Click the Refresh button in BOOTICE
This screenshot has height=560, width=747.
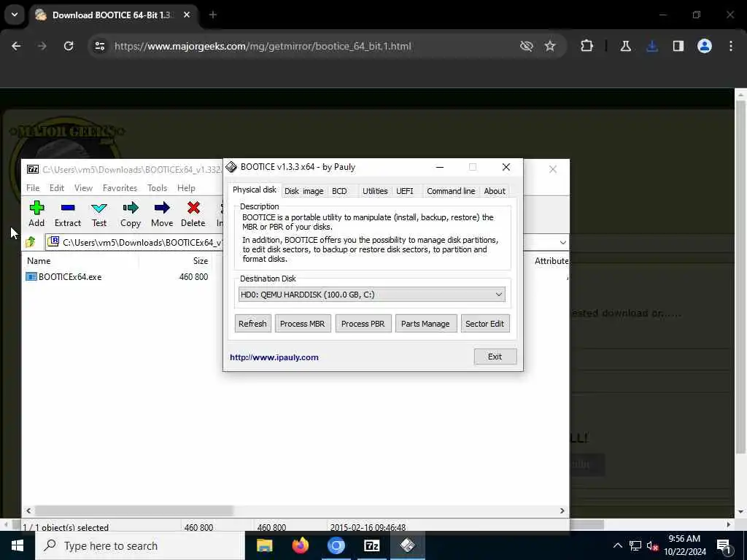(252, 323)
